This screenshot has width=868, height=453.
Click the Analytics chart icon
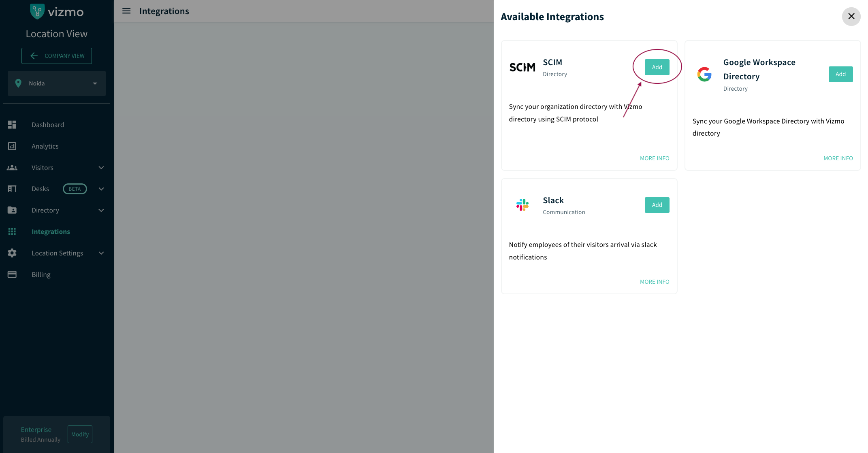12,146
